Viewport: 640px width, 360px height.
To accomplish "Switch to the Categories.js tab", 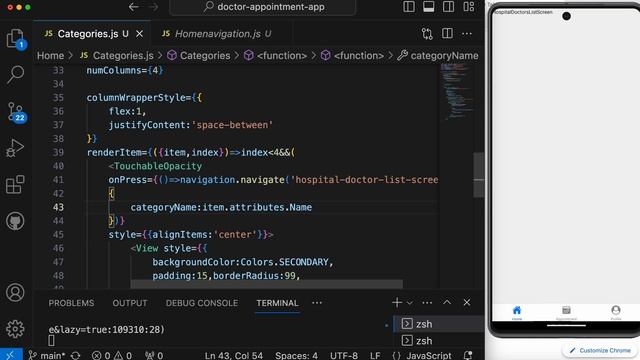I will [92, 34].
